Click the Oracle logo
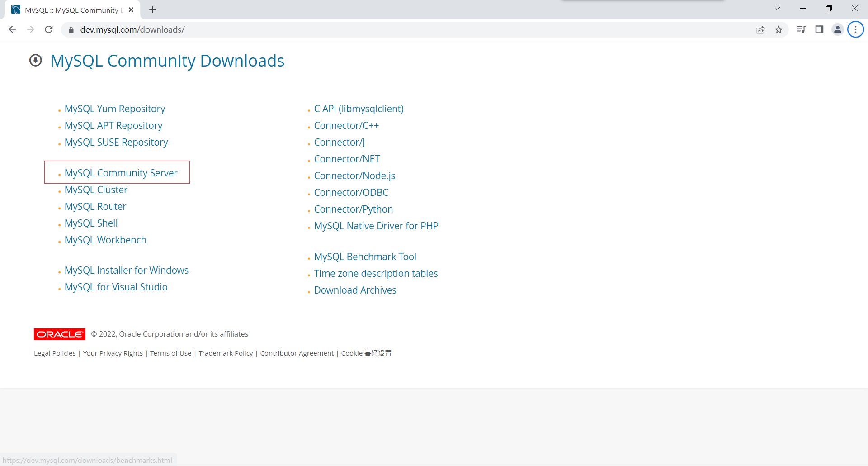Screen dimensions: 868x466 pos(60,334)
